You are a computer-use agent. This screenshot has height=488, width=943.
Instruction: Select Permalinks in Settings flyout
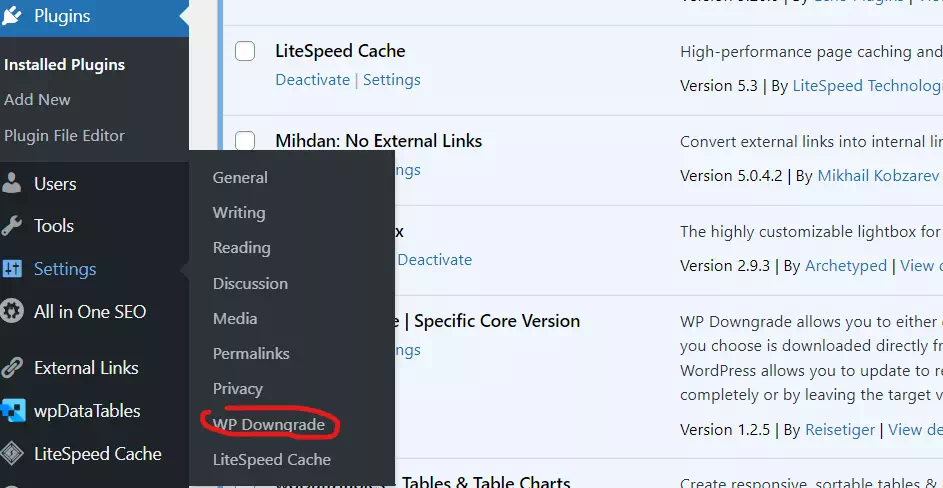(251, 353)
